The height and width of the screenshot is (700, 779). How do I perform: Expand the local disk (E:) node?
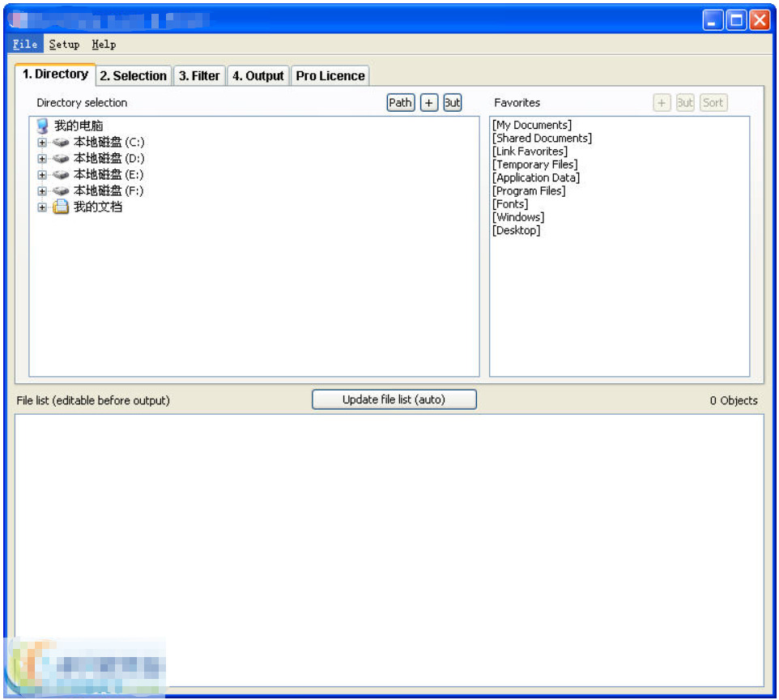click(x=42, y=175)
